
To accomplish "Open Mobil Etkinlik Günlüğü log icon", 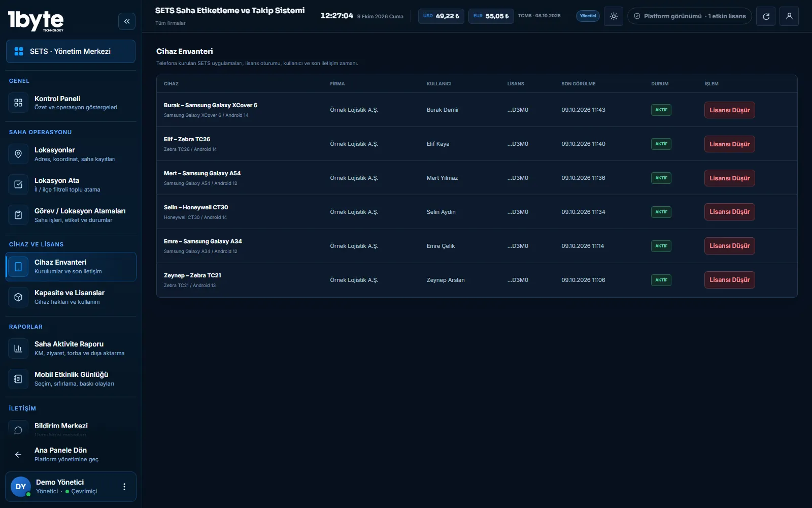I will click(18, 379).
